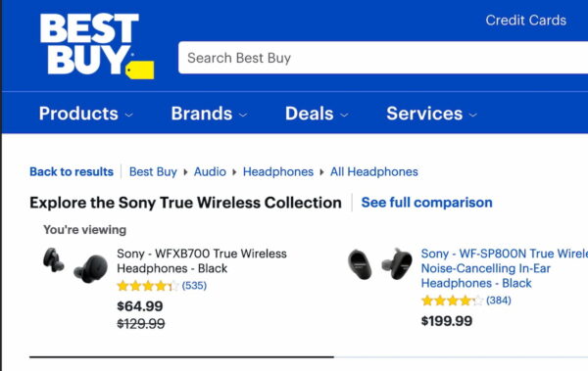
Task: Open the Deals dropdown
Action: tap(317, 114)
